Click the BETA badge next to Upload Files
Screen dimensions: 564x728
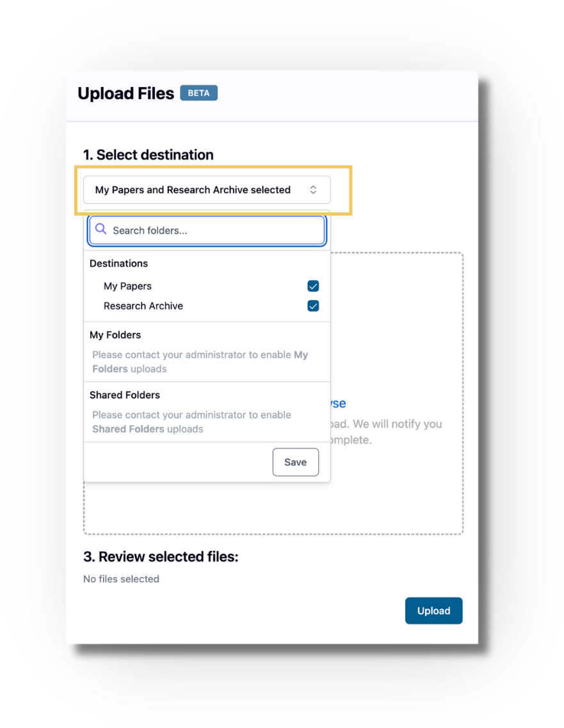pyautogui.click(x=199, y=93)
